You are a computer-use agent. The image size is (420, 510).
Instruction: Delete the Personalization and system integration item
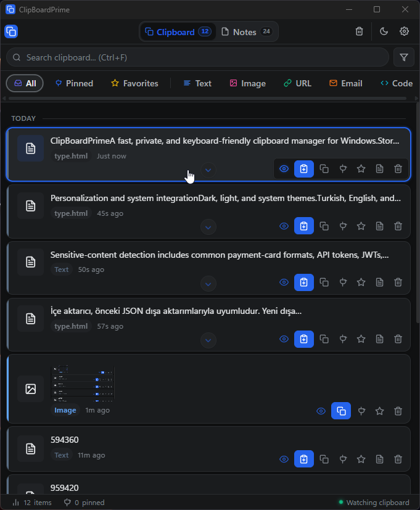point(398,226)
